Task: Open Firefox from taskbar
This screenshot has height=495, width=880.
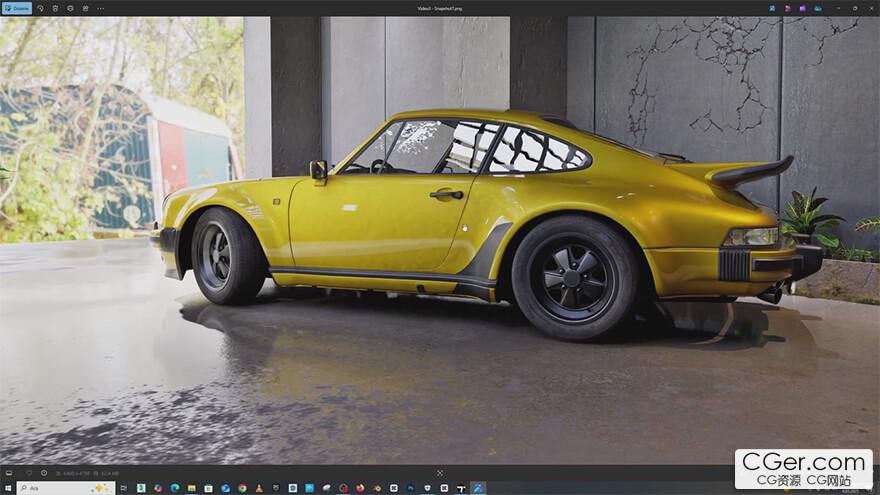Action: coord(360,488)
